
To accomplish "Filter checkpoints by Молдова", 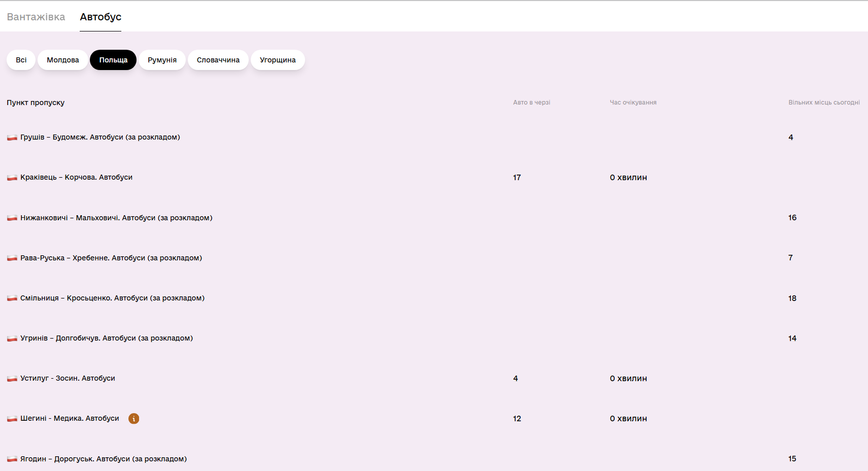I will [x=63, y=60].
